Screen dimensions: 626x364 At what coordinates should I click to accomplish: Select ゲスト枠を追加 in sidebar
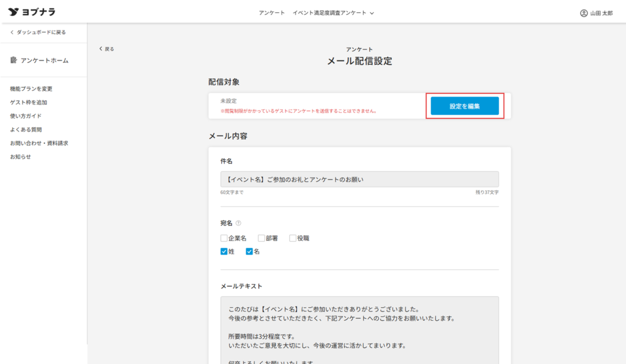coord(29,103)
